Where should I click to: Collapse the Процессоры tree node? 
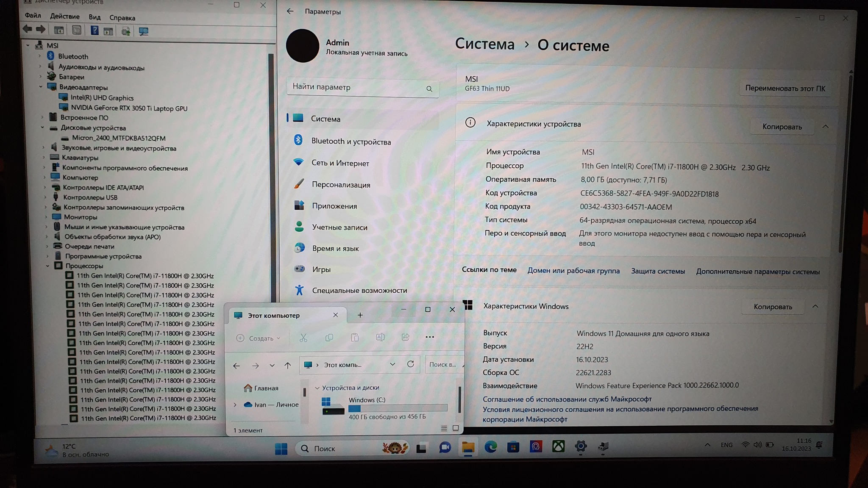[x=47, y=266]
